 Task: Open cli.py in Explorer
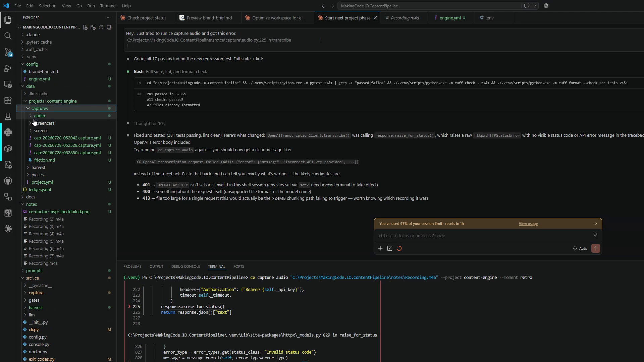click(x=34, y=329)
